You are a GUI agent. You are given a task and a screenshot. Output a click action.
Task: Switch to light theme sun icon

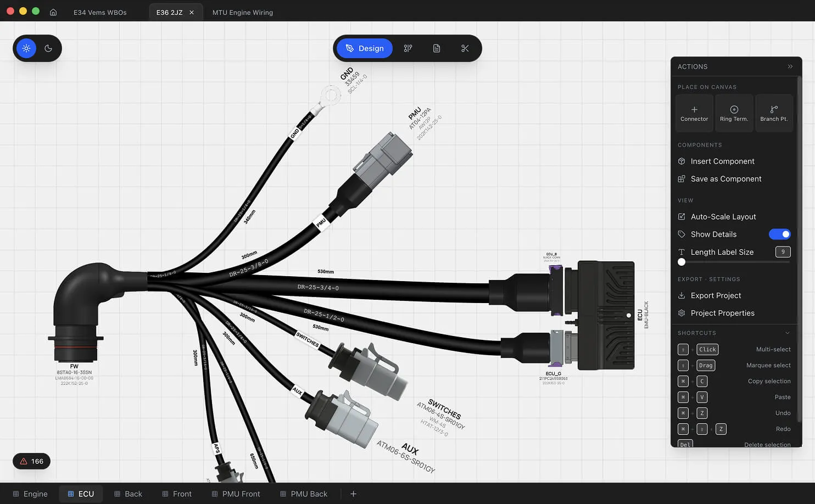click(26, 48)
